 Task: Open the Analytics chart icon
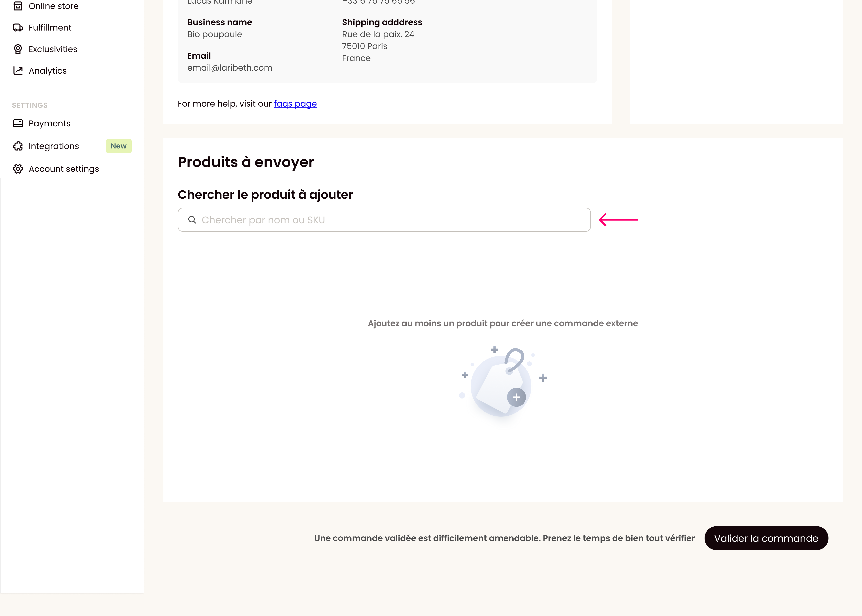tap(18, 71)
